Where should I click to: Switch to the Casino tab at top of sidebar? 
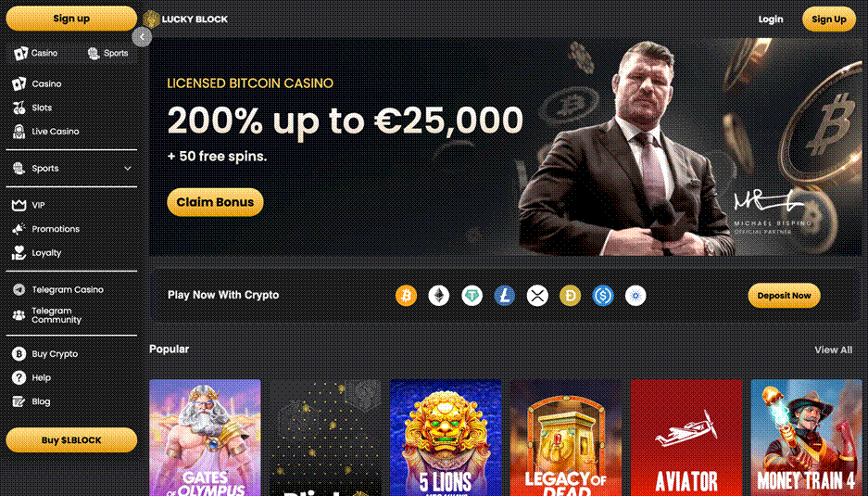(36, 53)
